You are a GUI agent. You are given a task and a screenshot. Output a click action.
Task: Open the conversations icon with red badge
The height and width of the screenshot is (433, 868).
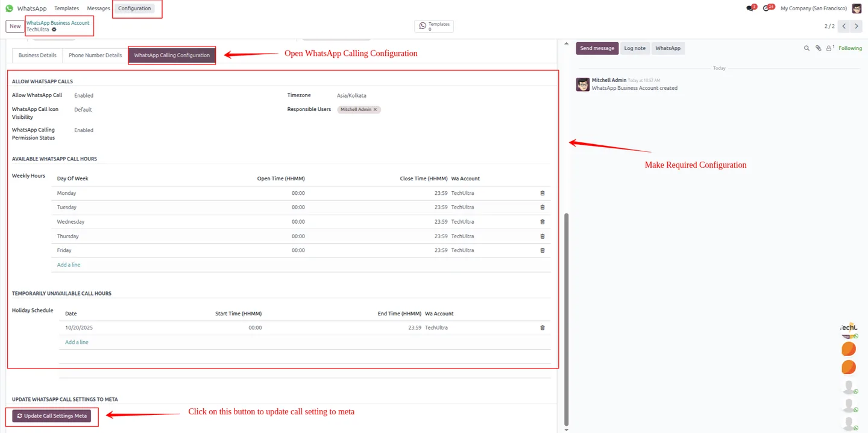click(x=750, y=8)
